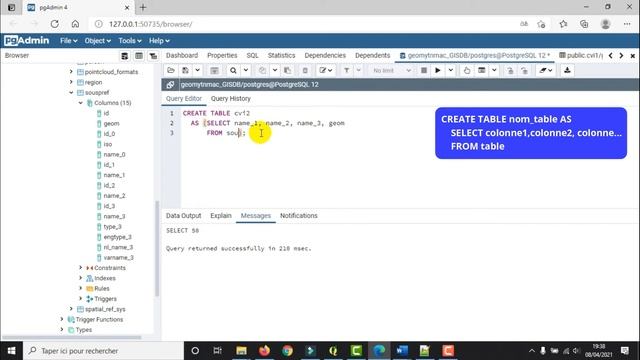640x360 pixels.
Task: Expand the spatial_ref_sys table node
Action: point(71,309)
